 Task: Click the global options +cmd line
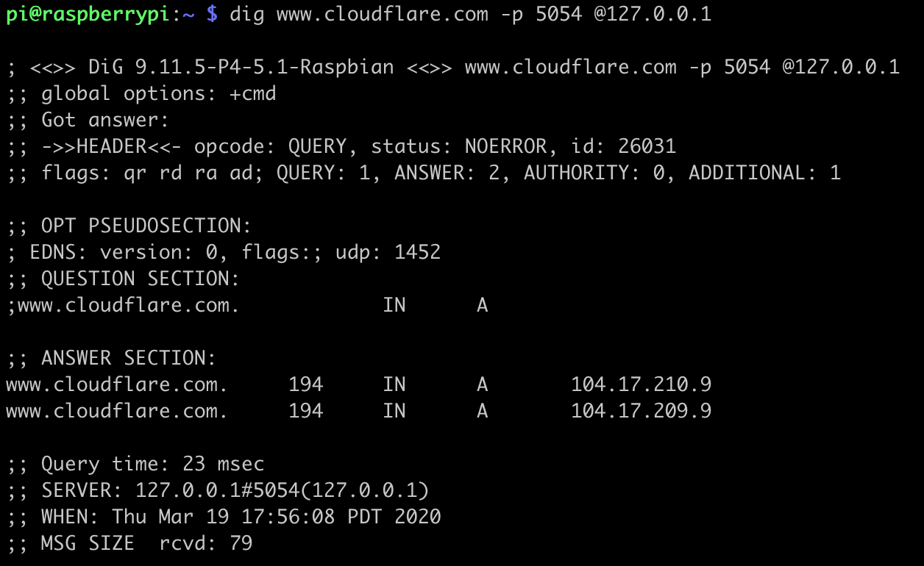click(x=142, y=94)
